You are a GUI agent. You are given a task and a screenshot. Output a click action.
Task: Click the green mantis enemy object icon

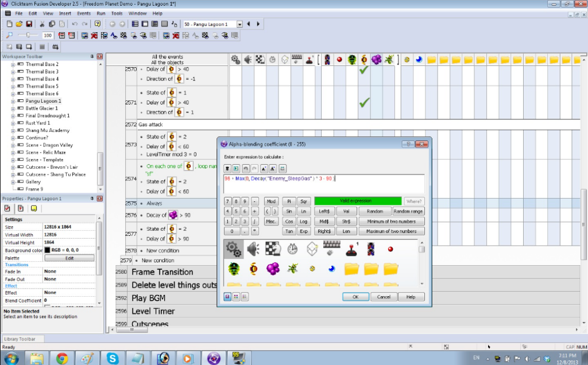293,269
